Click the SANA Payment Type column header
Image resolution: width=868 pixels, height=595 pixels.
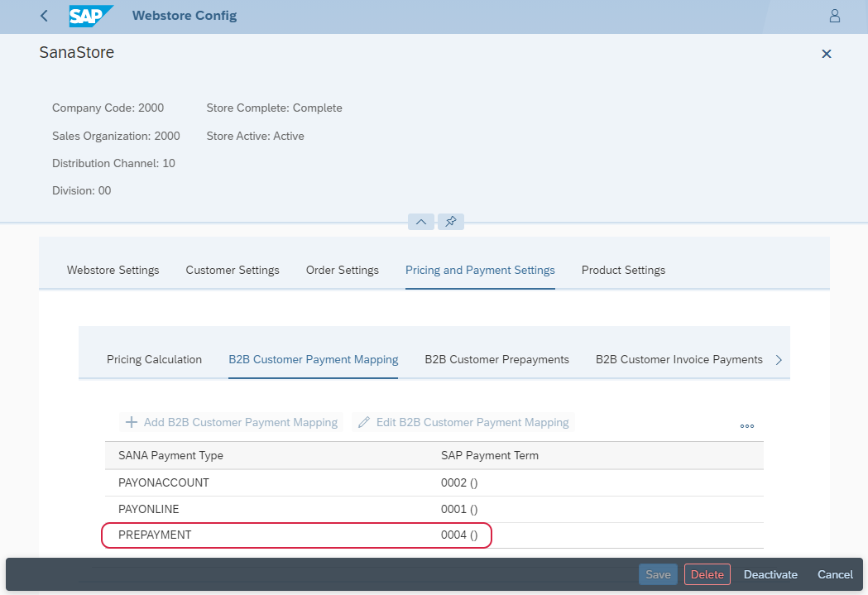[171, 455]
